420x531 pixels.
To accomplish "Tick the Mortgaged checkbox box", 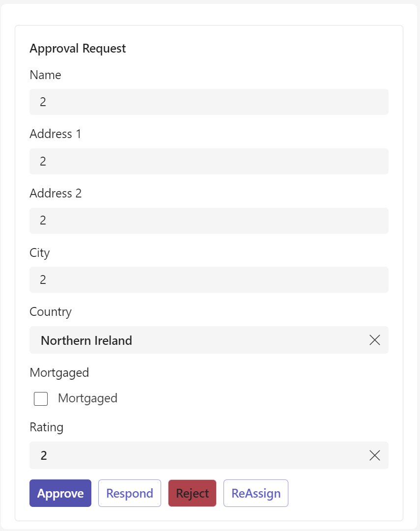I will click(41, 398).
